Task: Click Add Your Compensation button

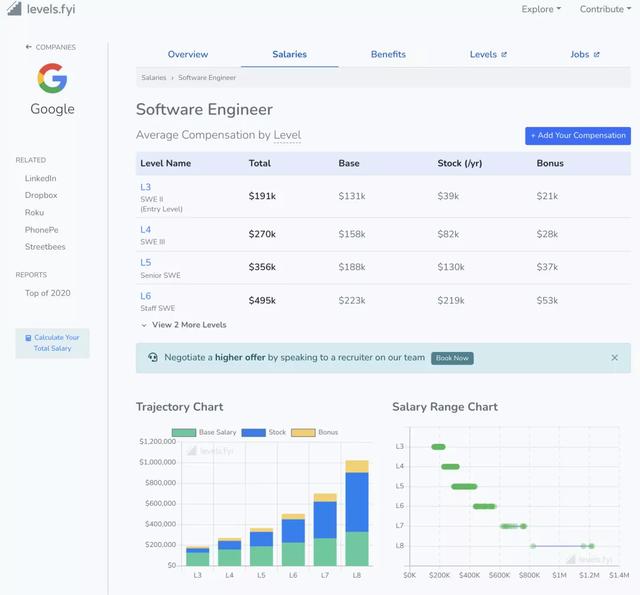Action: click(578, 135)
